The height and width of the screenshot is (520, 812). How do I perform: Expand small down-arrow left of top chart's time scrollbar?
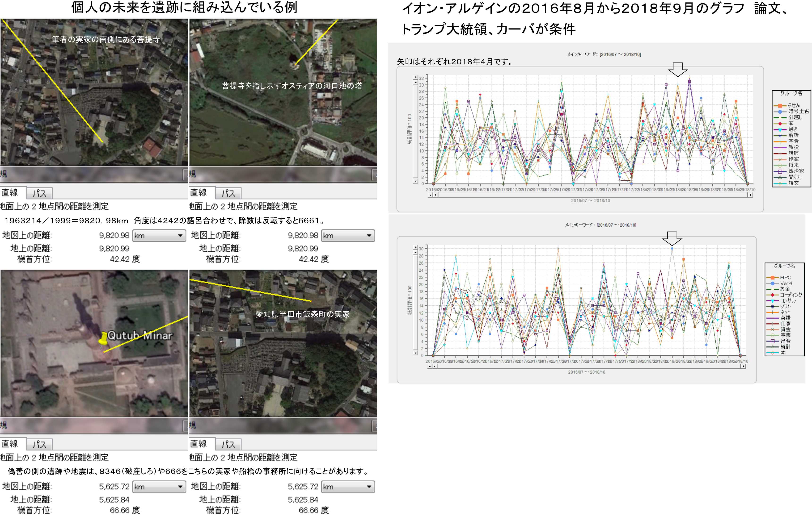click(431, 195)
